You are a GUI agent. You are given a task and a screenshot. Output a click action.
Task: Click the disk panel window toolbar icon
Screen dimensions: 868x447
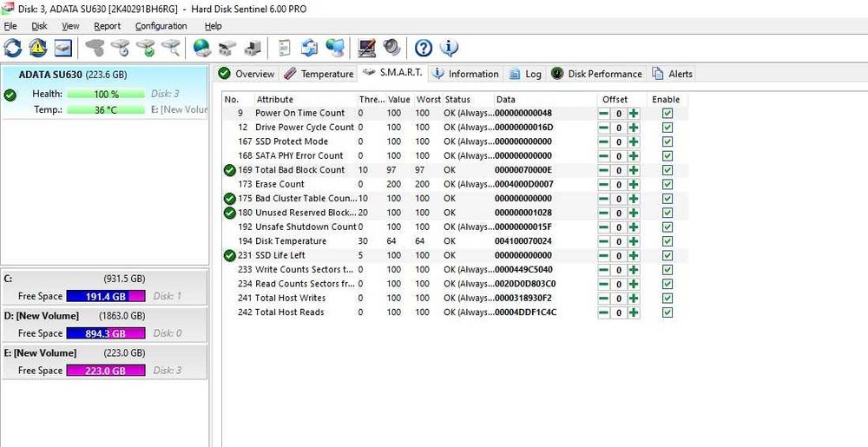(x=62, y=48)
